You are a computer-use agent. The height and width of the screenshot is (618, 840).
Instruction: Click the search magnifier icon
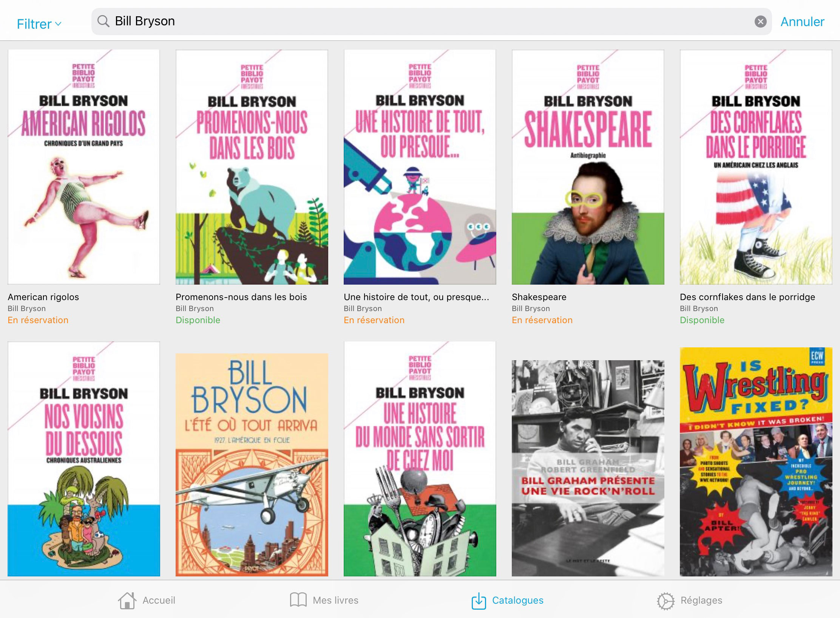[103, 21]
